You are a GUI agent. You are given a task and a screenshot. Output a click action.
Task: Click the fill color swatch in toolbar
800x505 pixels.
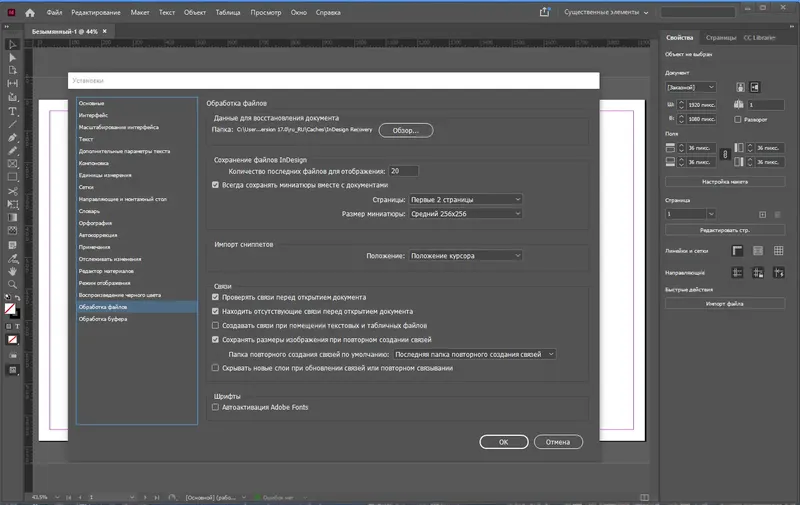10,308
